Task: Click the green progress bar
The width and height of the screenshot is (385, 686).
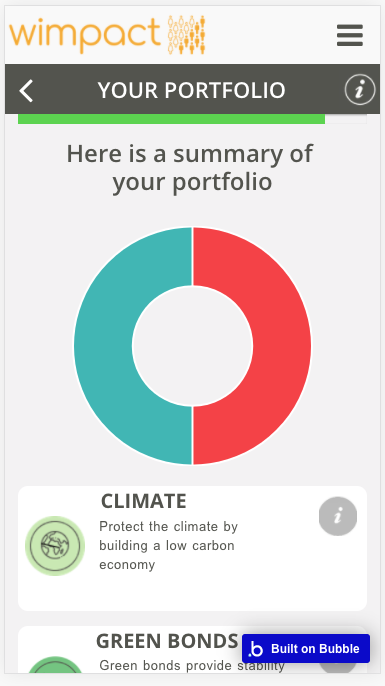Action: pos(171,119)
